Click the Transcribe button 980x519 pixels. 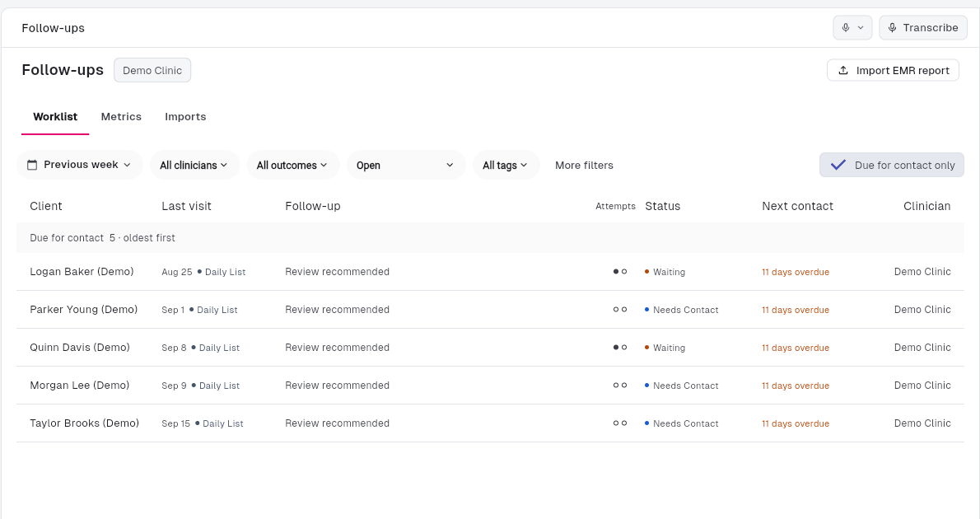(x=923, y=27)
